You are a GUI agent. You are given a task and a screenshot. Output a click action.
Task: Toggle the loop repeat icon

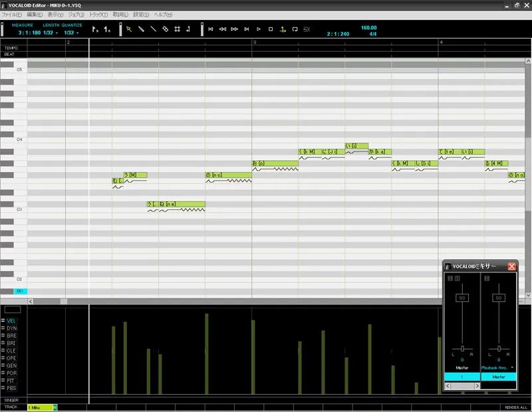tap(295, 29)
